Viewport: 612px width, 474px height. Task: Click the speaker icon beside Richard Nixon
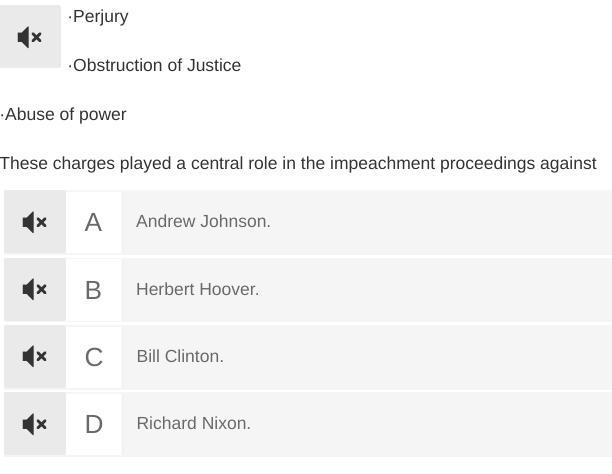point(34,423)
